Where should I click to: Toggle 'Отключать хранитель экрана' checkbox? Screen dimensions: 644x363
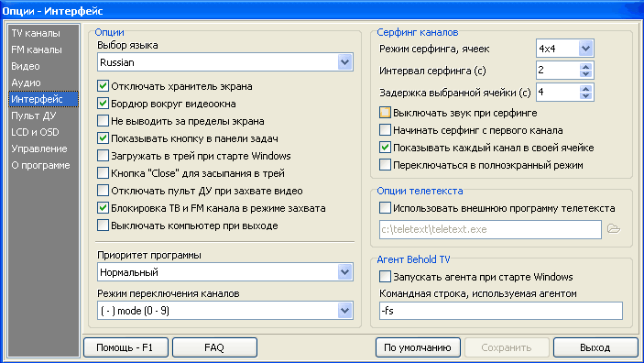pos(103,86)
